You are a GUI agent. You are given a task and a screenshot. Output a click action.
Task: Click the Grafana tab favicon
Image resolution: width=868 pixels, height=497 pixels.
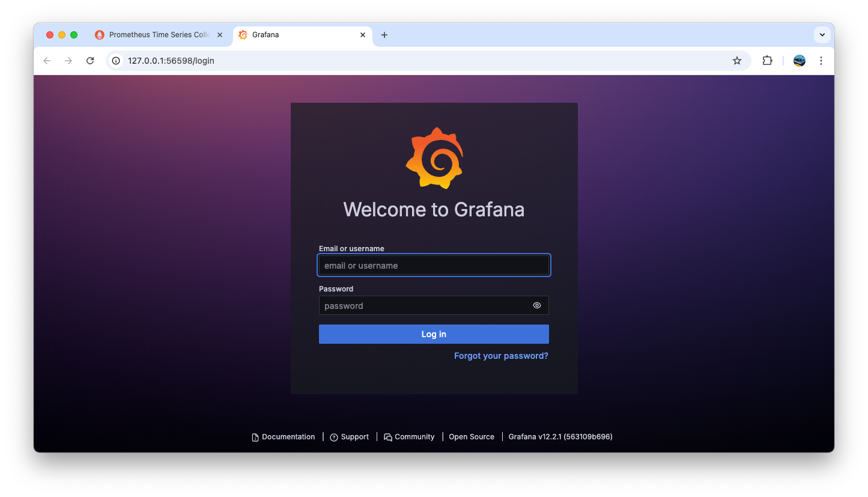click(x=243, y=35)
